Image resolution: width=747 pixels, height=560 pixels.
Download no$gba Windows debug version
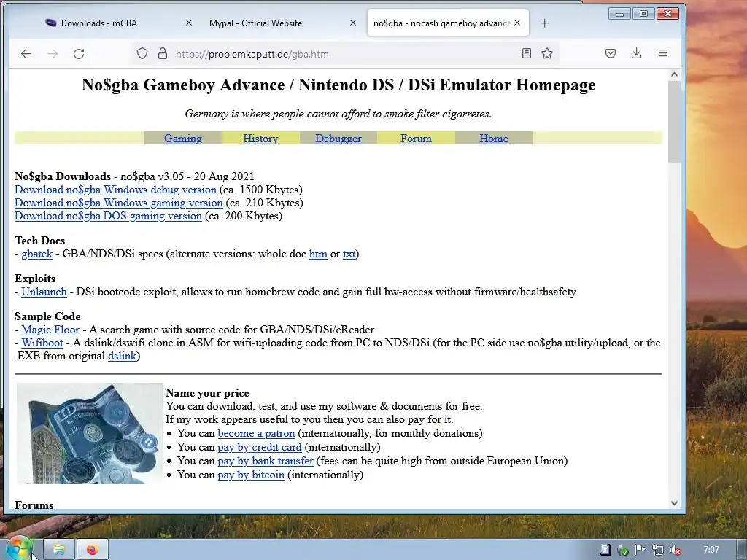[115, 190]
